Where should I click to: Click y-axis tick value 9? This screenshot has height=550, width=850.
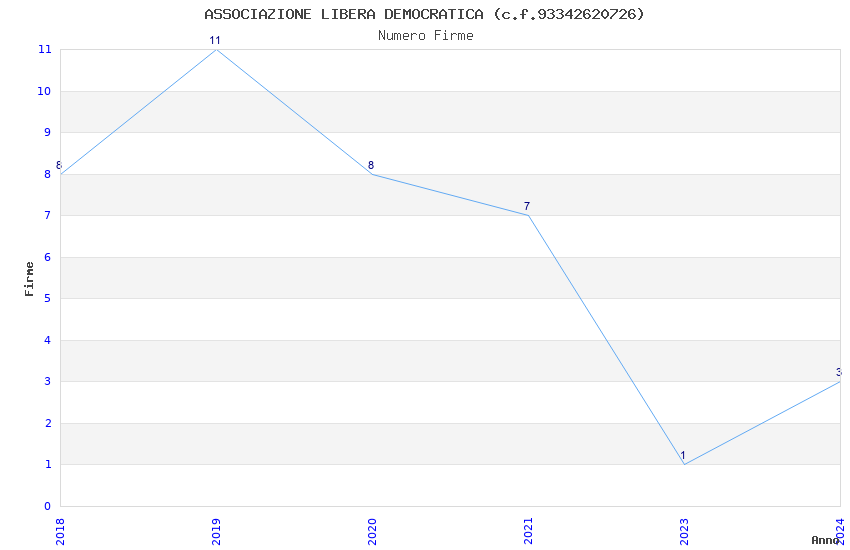tap(48, 132)
